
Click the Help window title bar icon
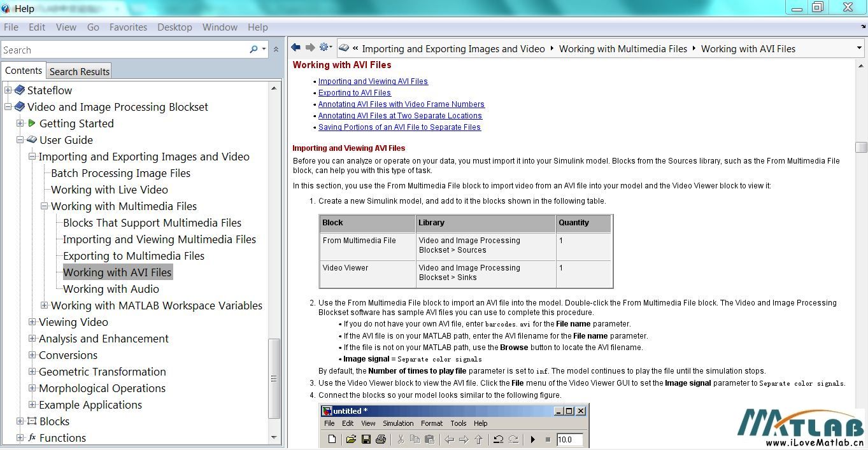6,8
